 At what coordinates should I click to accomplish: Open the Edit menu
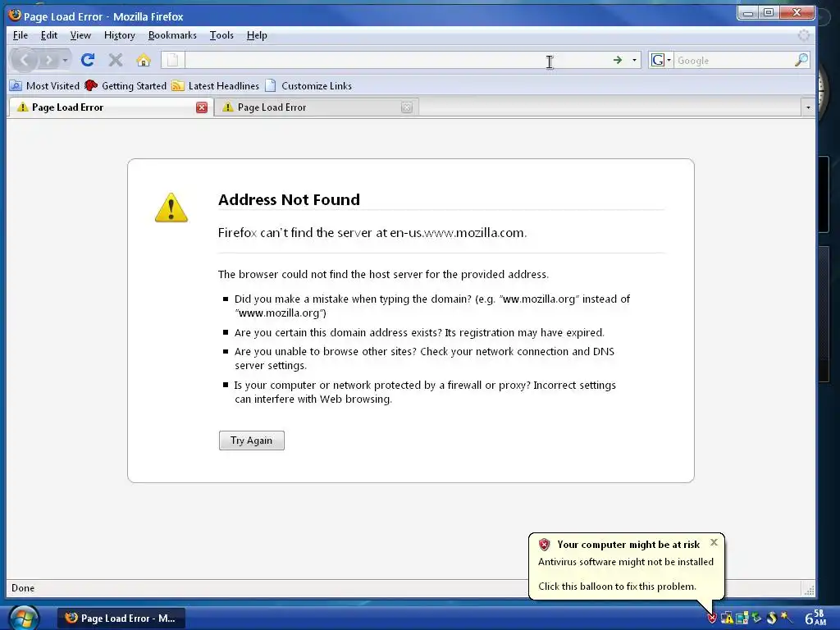48,35
